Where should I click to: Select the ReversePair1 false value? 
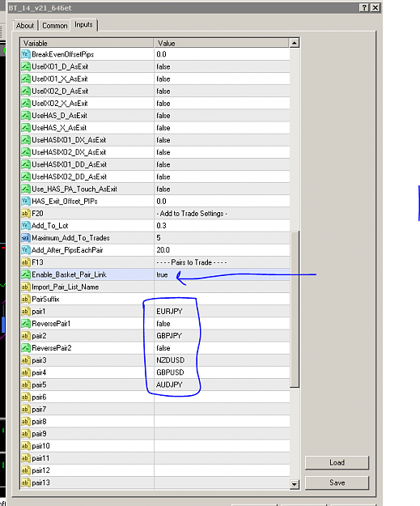pyautogui.click(x=163, y=324)
